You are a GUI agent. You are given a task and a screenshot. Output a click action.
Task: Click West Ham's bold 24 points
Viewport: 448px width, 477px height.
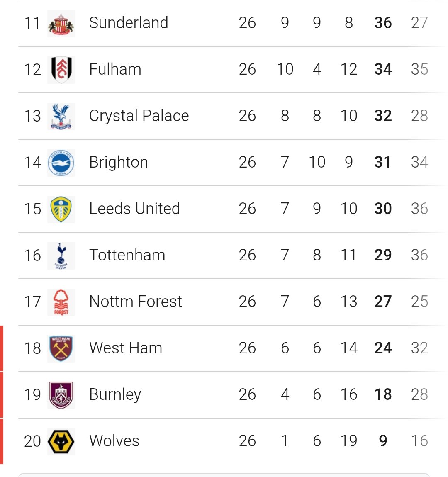coord(382,348)
